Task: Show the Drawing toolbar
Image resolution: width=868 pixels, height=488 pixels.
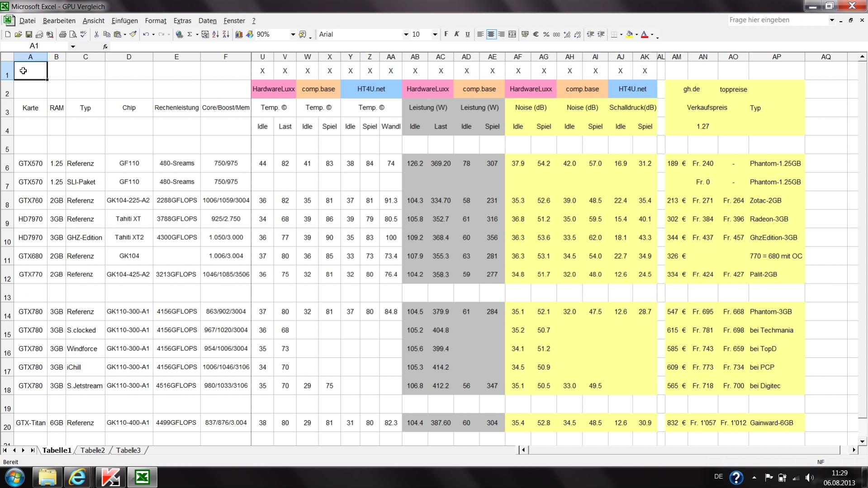Action: [x=249, y=34]
